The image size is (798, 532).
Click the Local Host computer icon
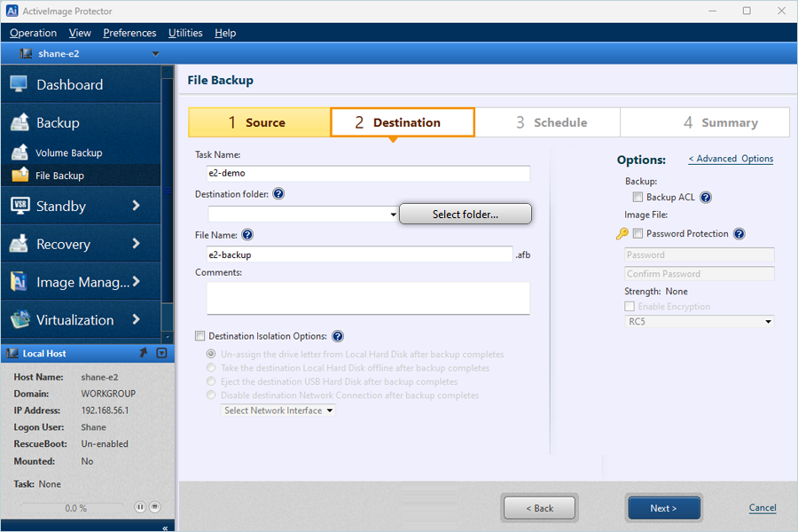pyautogui.click(x=13, y=353)
